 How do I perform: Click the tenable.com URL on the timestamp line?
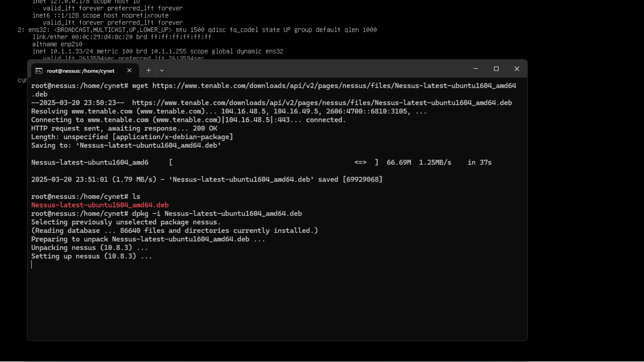[322, 103]
